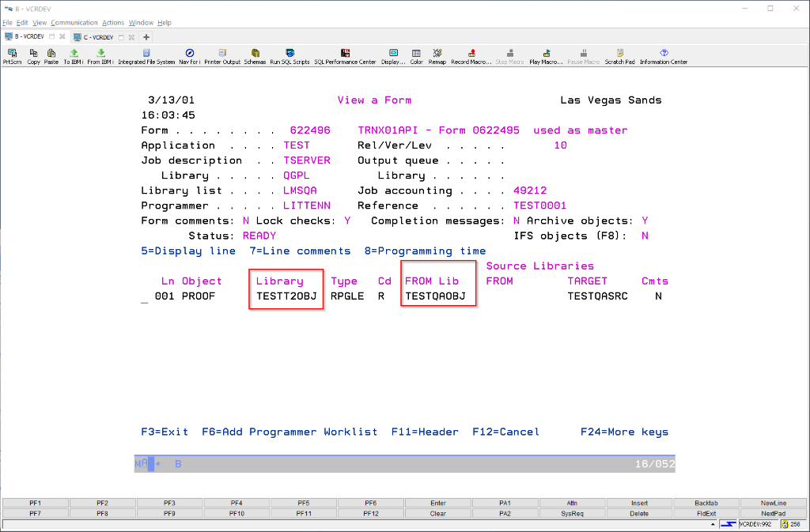Click the SysReq keypad button
The height and width of the screenshot is (532, 810).
tap(573, 514)
